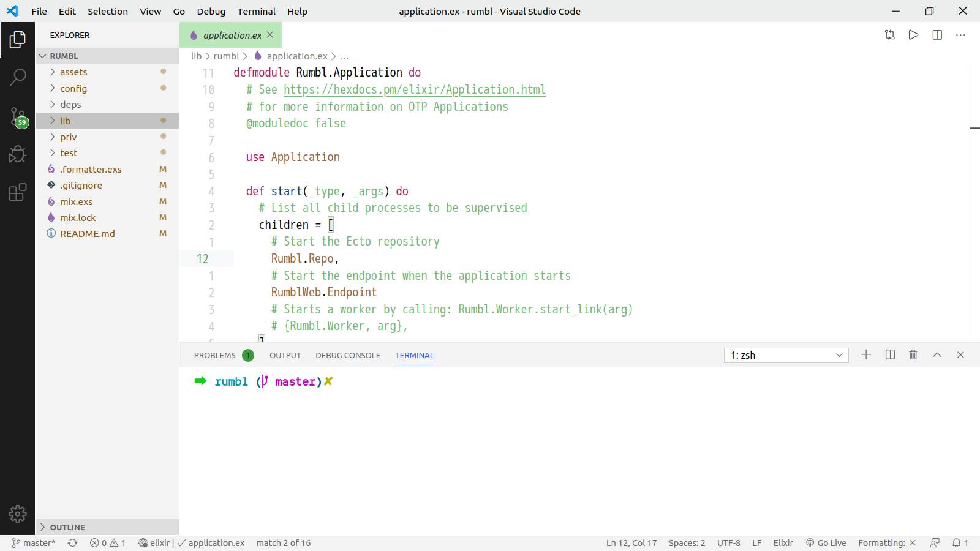Open the terminal selector '1: zsh' dropdown

click(786, 355)
